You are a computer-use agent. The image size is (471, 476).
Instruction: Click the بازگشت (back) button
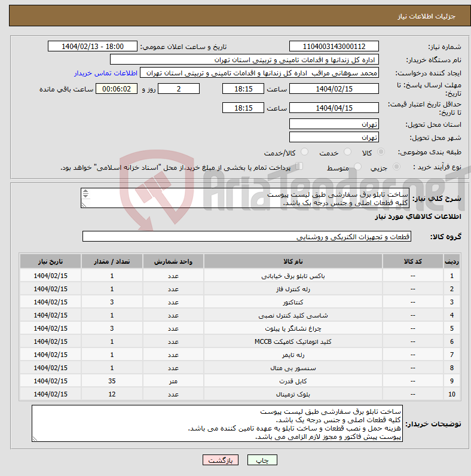221,460
